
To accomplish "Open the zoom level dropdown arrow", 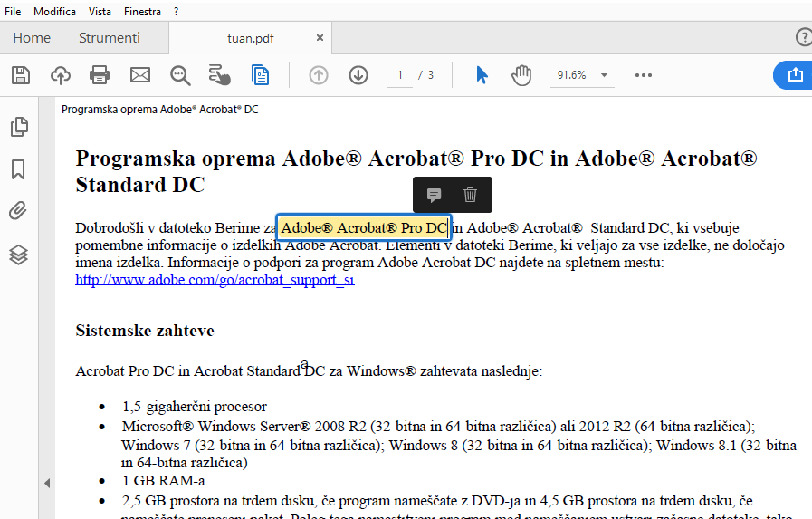I will 604,75.
